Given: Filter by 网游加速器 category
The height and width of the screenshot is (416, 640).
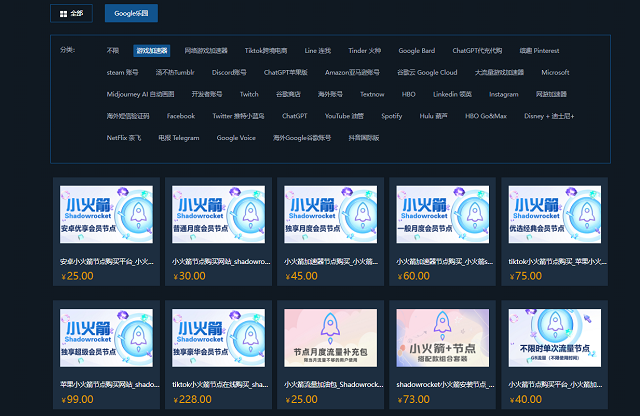Looking at the screenshot, I should tap(551, 94).
